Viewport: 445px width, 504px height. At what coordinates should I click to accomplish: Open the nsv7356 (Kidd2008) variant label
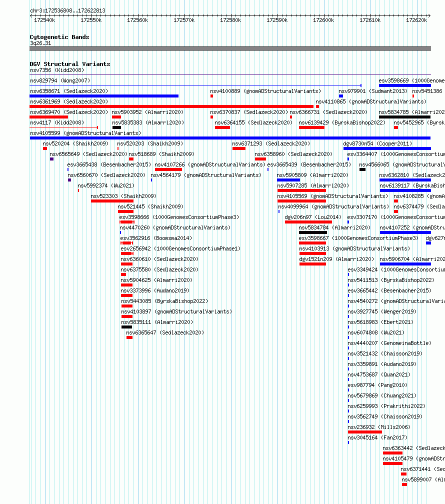tap(57, 70)
